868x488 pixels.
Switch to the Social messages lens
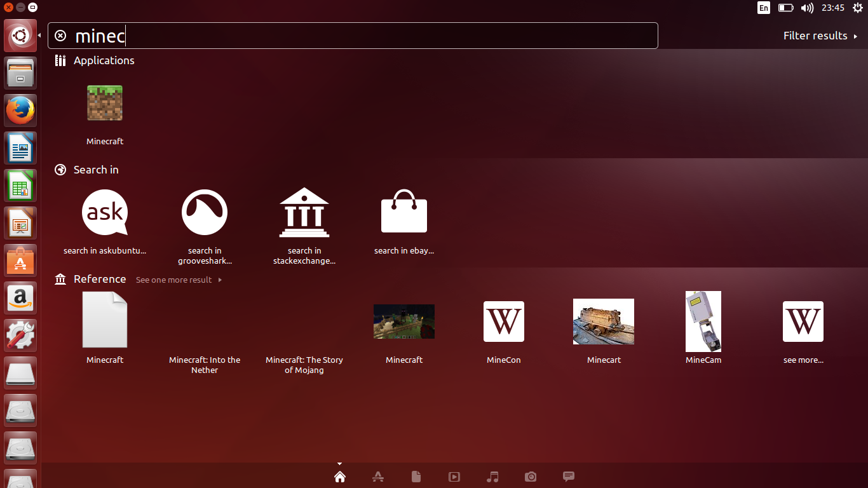coord(569,477)
